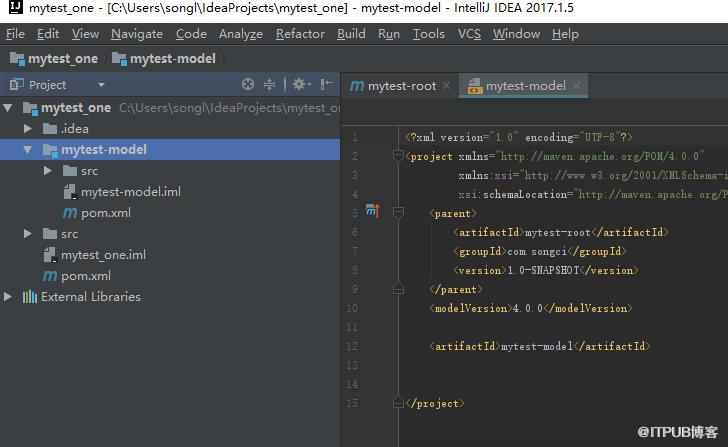728x447 pixels.
Task: Click folder icon of .idea
Action: tap(50, 129)
